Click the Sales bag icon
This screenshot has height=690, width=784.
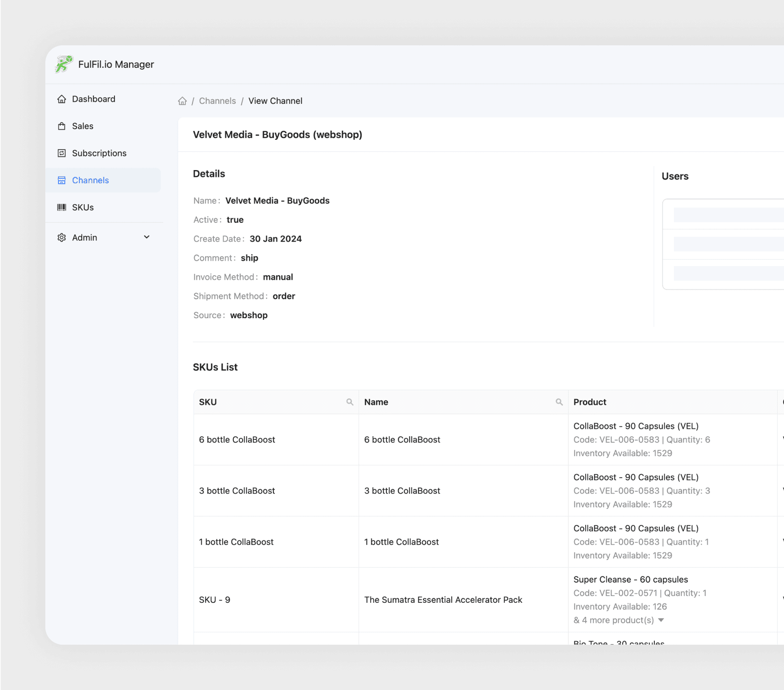[x=62, y=126]
